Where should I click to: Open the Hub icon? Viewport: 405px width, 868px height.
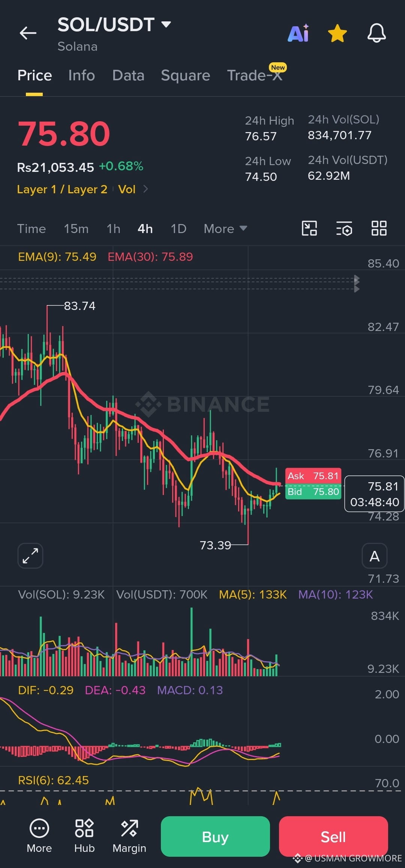pyautogui.click(x=84, y=835)
